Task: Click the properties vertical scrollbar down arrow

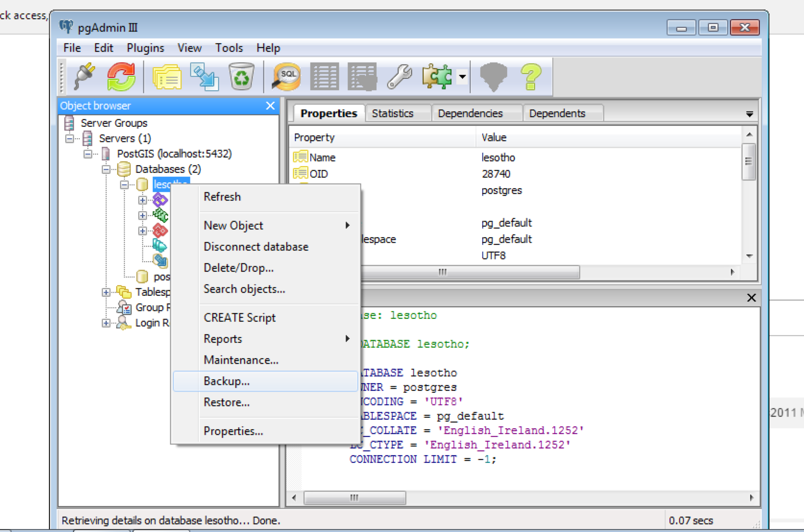Action: click(749, 256)
